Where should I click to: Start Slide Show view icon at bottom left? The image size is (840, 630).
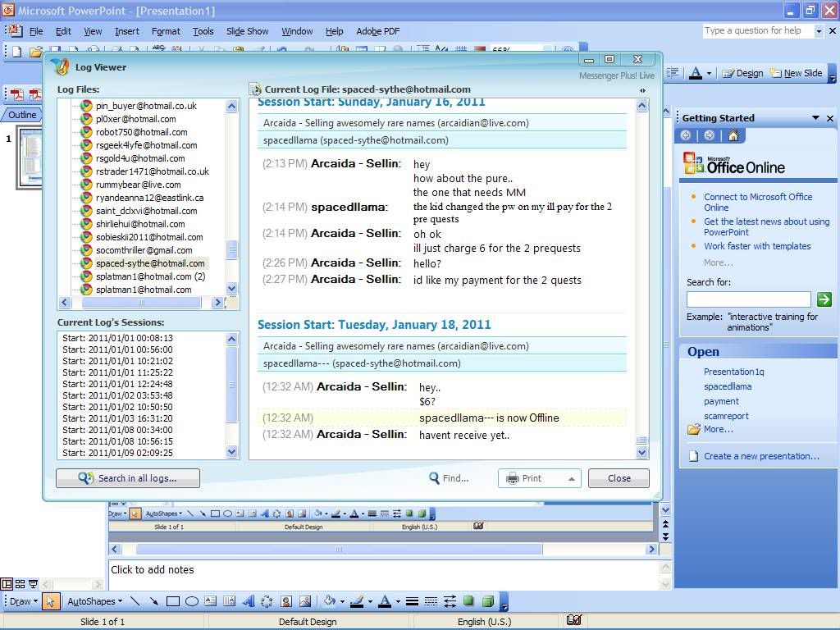click(x=33, y=584)
